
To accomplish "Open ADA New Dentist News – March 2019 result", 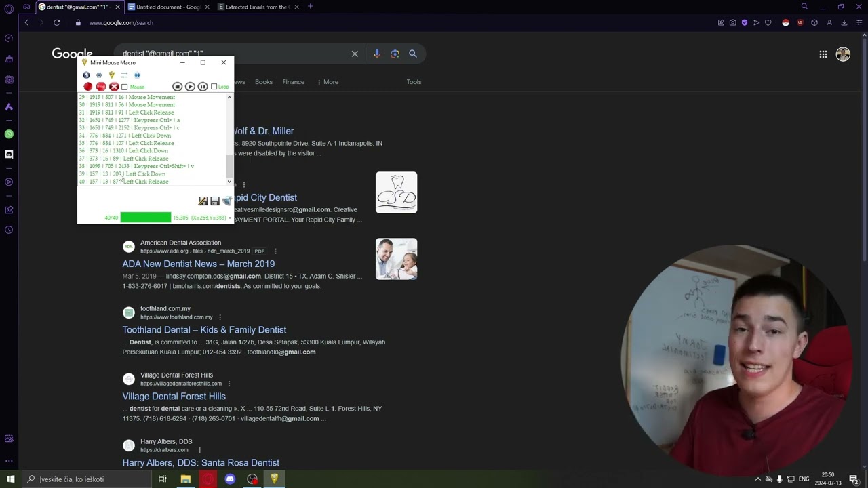I will (x=199, y=264).
